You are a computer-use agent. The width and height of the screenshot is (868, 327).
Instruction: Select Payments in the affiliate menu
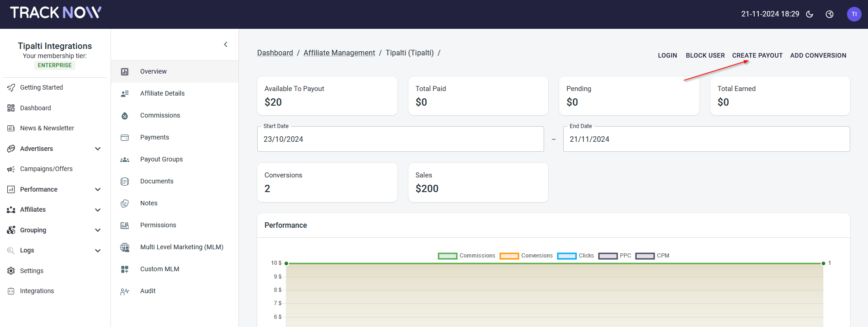click(x=154, y=137)
